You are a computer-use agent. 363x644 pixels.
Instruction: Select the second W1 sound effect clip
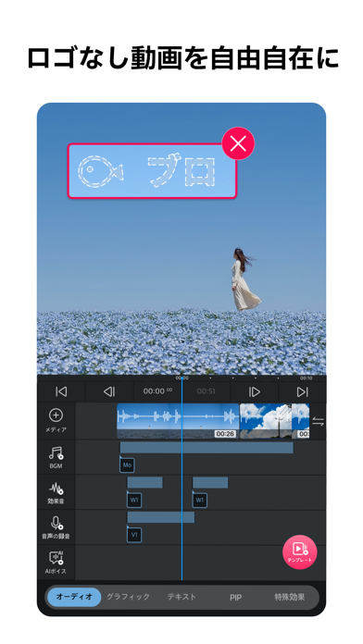point(200,500)
